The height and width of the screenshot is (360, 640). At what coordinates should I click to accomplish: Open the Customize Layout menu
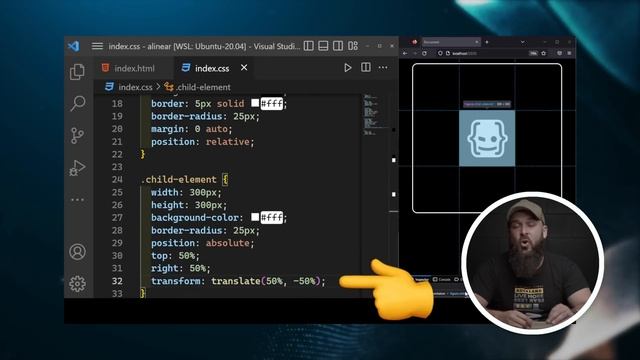[353, 46]
